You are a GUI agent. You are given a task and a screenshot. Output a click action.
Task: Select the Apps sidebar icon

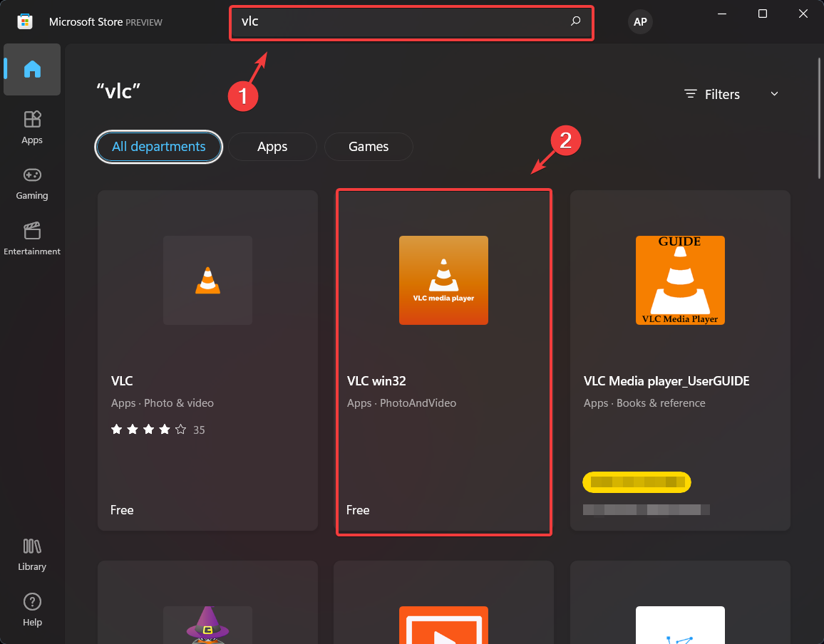(31, 128)
